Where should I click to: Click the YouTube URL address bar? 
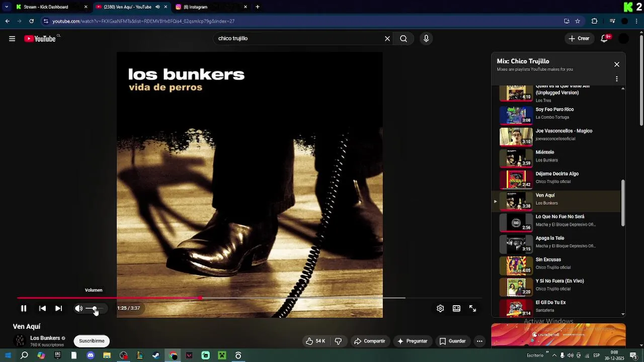(302, 21)
